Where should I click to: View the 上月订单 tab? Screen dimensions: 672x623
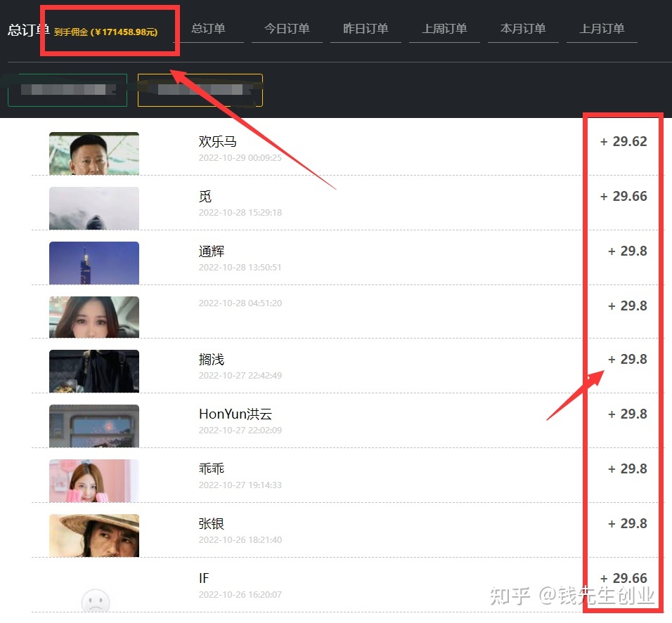(602, 29)
